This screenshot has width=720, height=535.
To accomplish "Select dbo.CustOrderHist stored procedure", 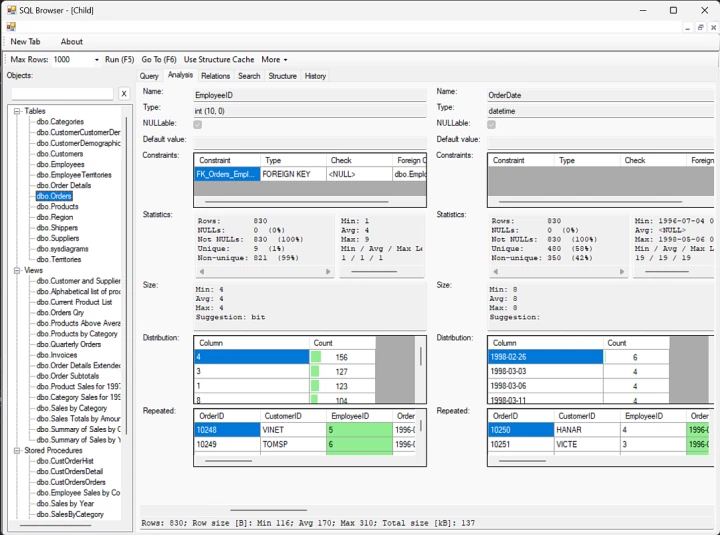I will tap(65, 461).
